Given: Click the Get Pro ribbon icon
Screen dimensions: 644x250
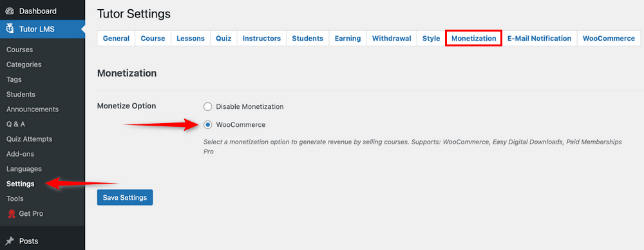Looking at the screenshot, I should (x=12, y=214).
